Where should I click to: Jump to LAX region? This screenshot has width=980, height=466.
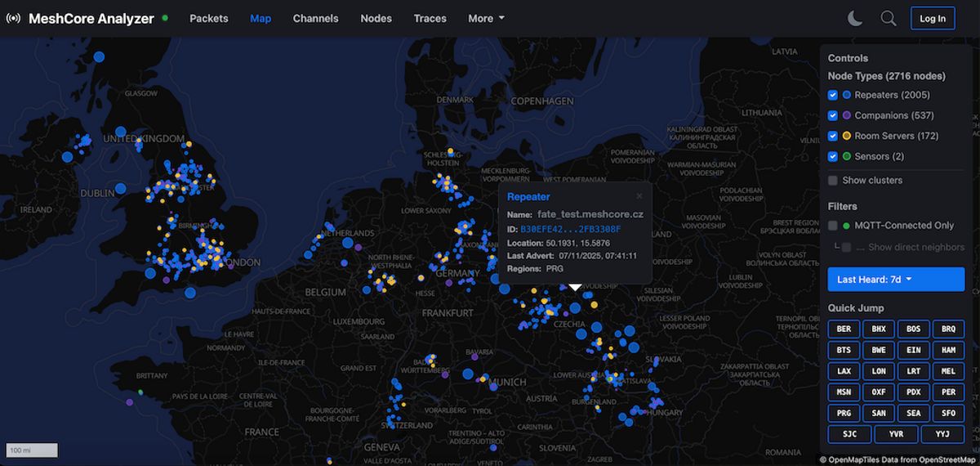click(x=844, y=371)
